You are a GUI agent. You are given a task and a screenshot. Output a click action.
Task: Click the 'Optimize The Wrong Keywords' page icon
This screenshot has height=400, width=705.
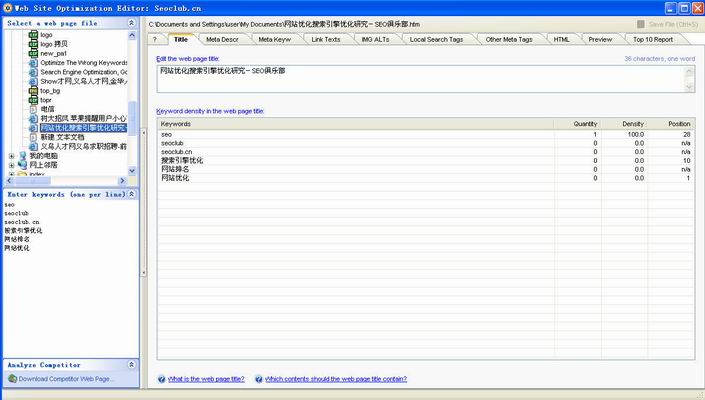click(x=33, y=63)
